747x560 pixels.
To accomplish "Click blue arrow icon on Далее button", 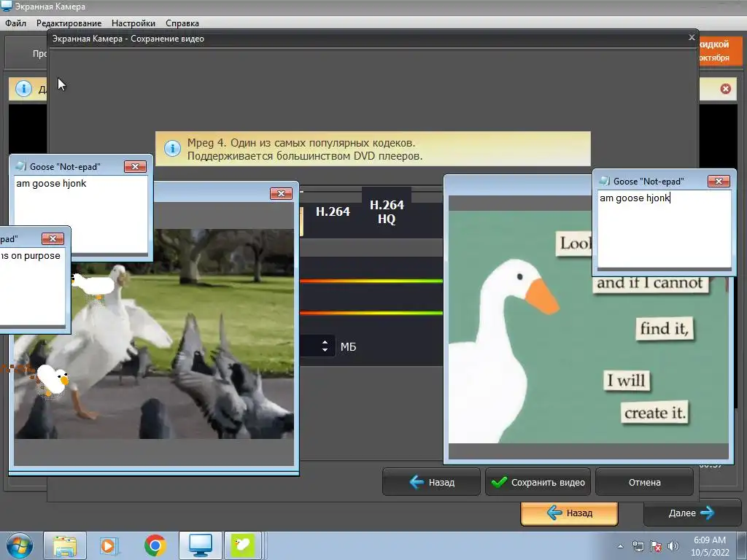I will [x=708, y=513].
